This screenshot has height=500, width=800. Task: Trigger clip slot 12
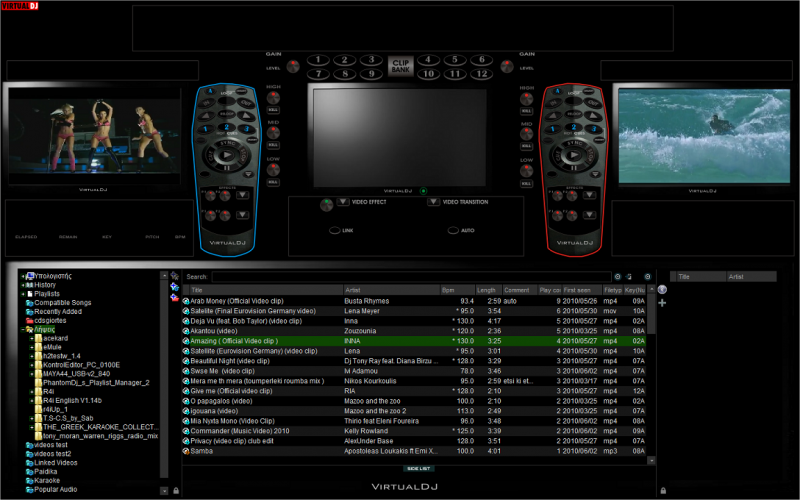[481, 74]
